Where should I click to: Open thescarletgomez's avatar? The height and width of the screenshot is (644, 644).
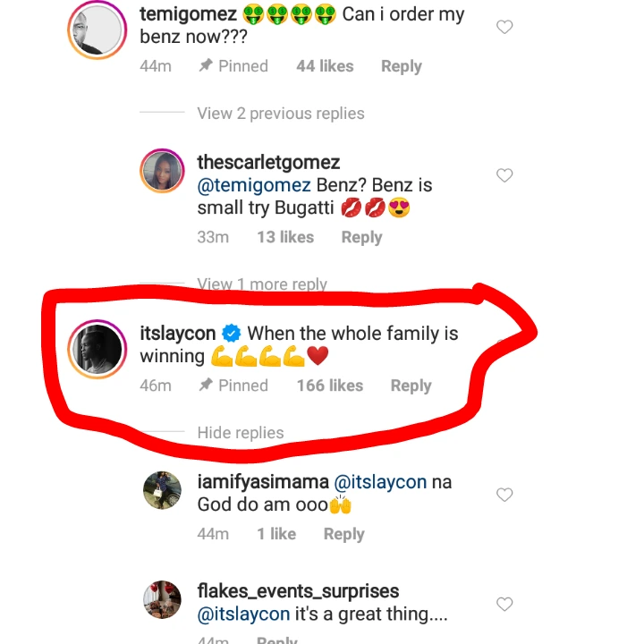[x=162, y=170]
